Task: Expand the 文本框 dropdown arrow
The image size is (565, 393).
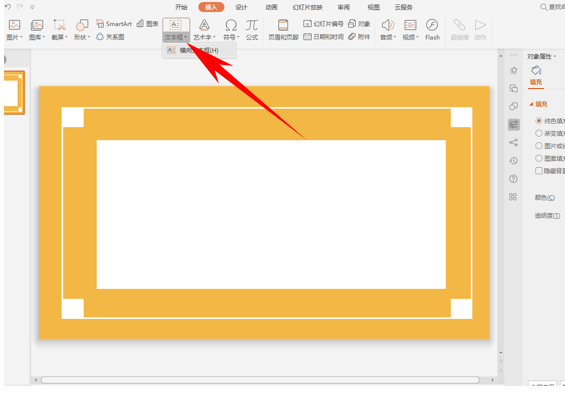Action: (x=186, y=37)
